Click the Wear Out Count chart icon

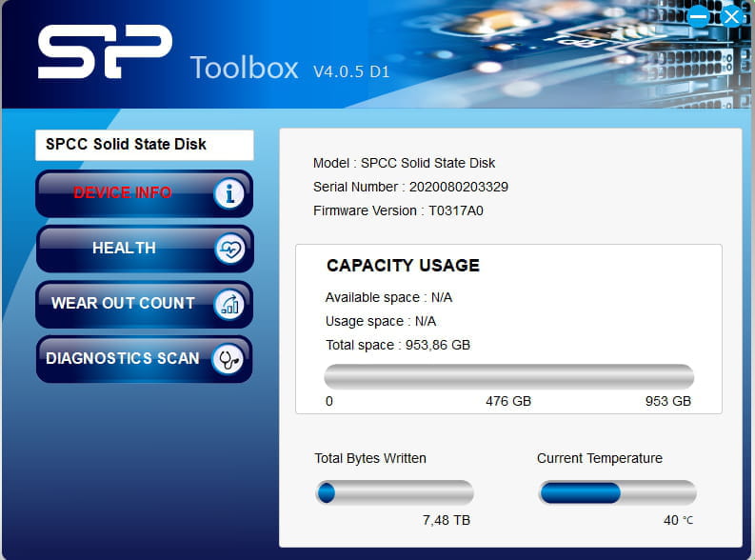pos(229,305)
